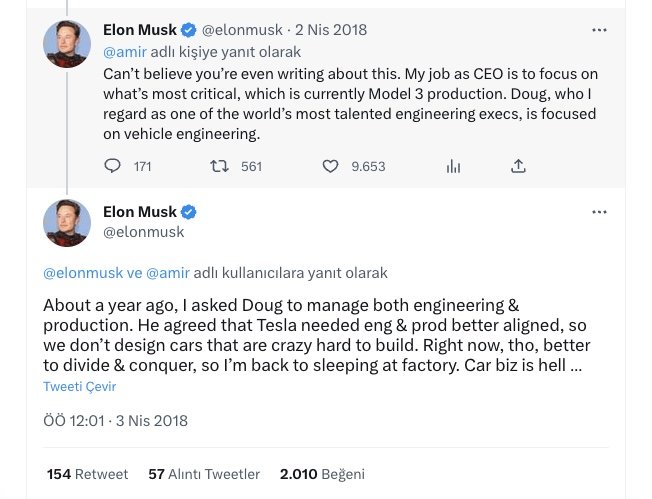This screenshot has width=652, height=499.
Task: Click the share upload icon
Action: (518, 166)
